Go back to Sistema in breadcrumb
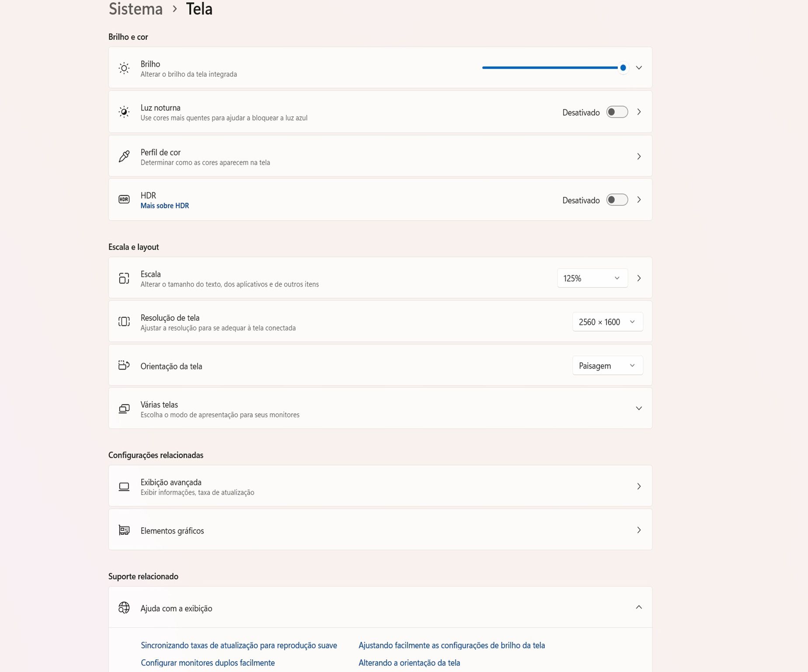This screenshot has height=672, width=808. (x=136, y=9)
